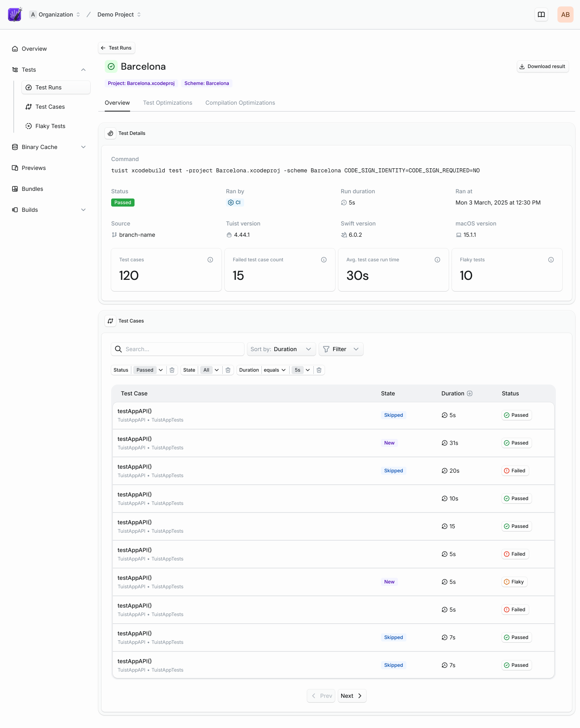Screen dimensions: 580x728
Task: Change the Duration operator equals dropdown
Action: coord(275,370)
